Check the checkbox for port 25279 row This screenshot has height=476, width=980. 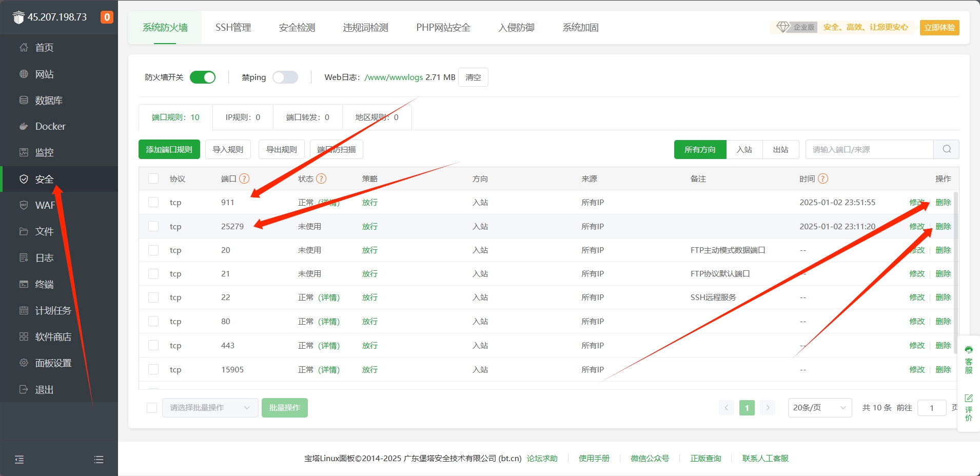click(153, 226)
